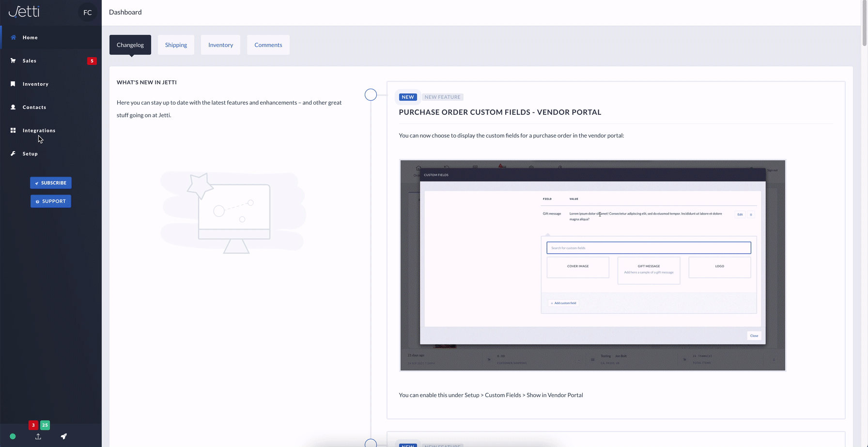Screen dimensions: 868x447
Task: Click the NEW FEATURE tag
Action: [x=442, y=97]
